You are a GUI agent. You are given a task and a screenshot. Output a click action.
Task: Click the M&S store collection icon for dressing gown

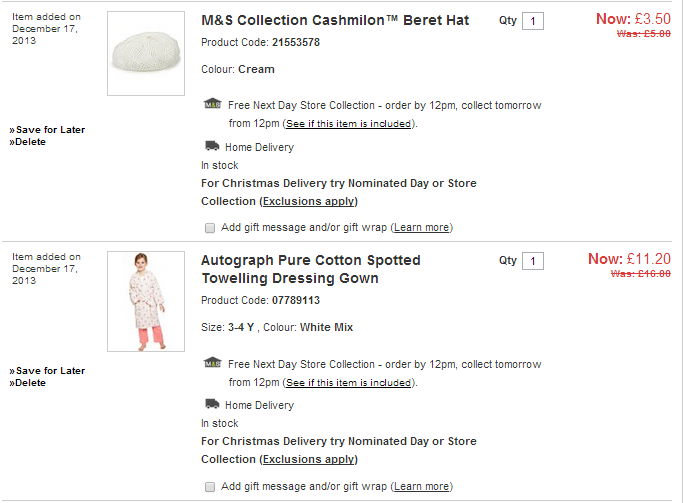[212, 363]
